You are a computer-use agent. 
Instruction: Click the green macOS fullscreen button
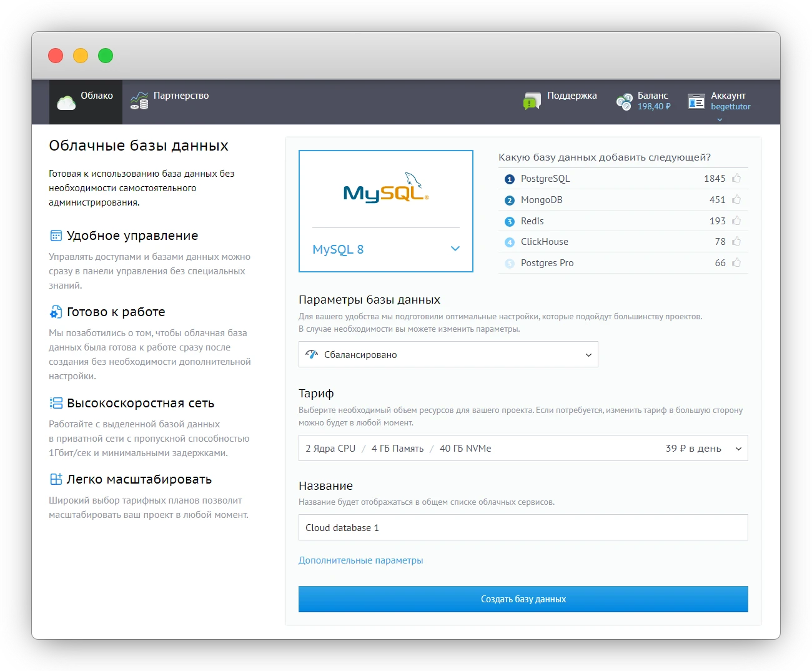pyautogui.click(x=106, y=56)
